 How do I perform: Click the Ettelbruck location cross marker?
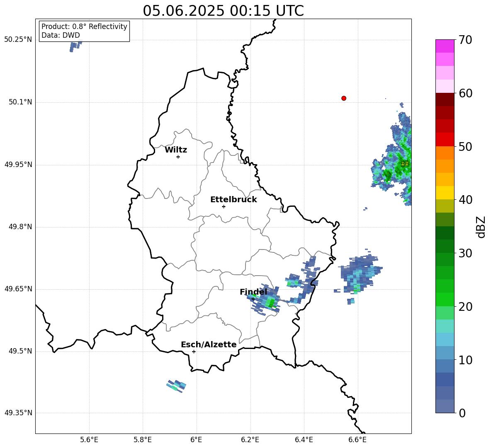pyautogui.click(x=224, y=206)
